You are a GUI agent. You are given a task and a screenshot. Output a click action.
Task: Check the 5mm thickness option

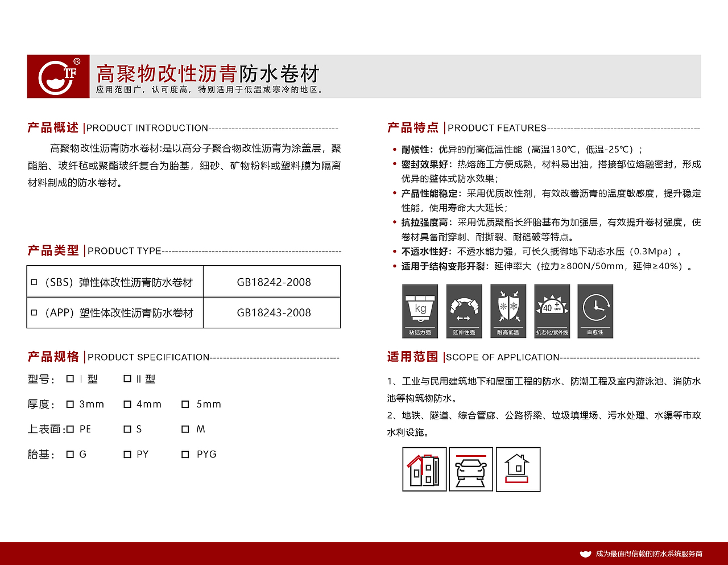[184, 403]
